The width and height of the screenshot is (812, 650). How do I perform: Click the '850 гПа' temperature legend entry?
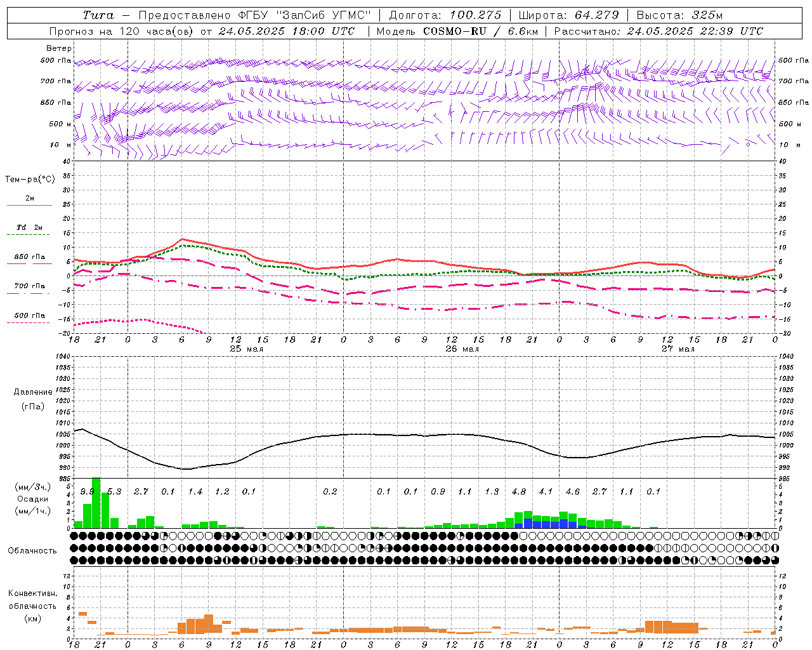(30, 257)
